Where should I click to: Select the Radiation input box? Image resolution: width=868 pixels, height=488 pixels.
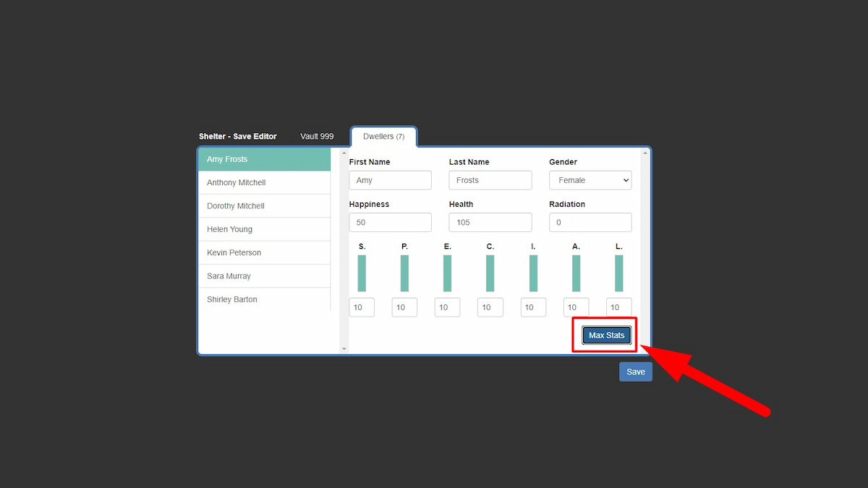click(590, 223)
